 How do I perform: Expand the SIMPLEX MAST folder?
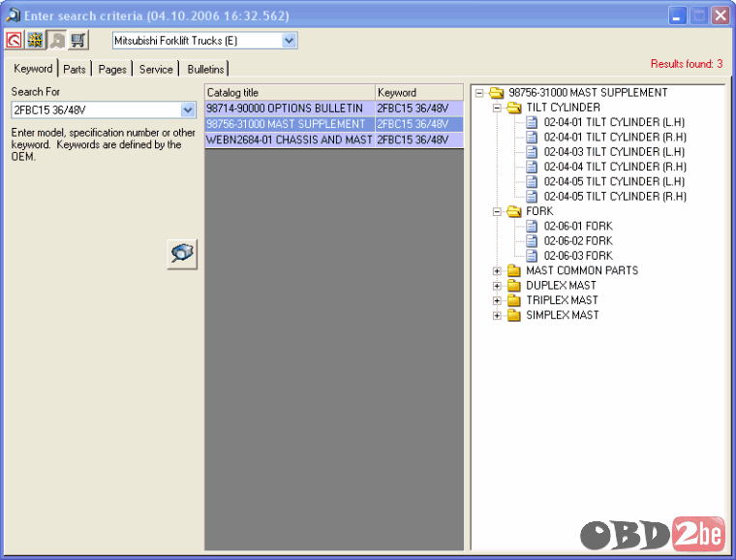[497, 316]
